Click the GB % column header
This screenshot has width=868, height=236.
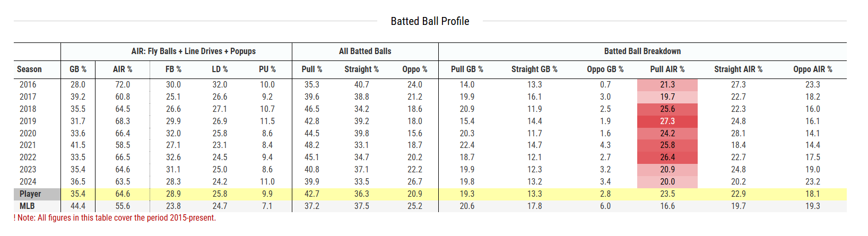[78, 69]
